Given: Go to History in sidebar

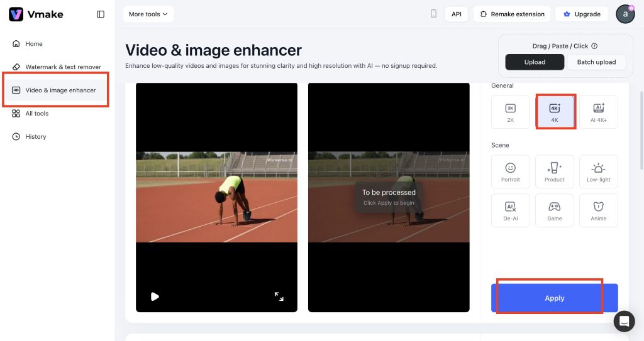Looking at the screenshot, I should [x=35, y=137].
